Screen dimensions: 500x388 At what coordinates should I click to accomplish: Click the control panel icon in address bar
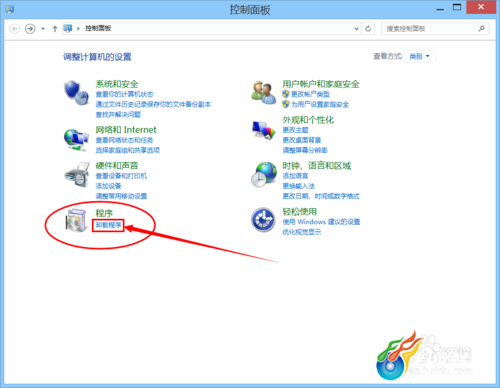(x=68, y=28)
